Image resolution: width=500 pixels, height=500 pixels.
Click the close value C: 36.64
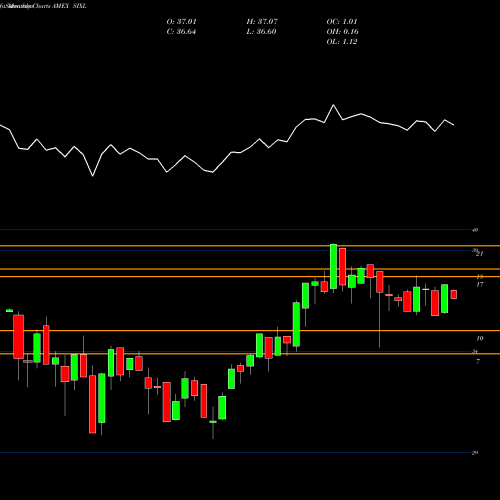(x=182, y=32)
